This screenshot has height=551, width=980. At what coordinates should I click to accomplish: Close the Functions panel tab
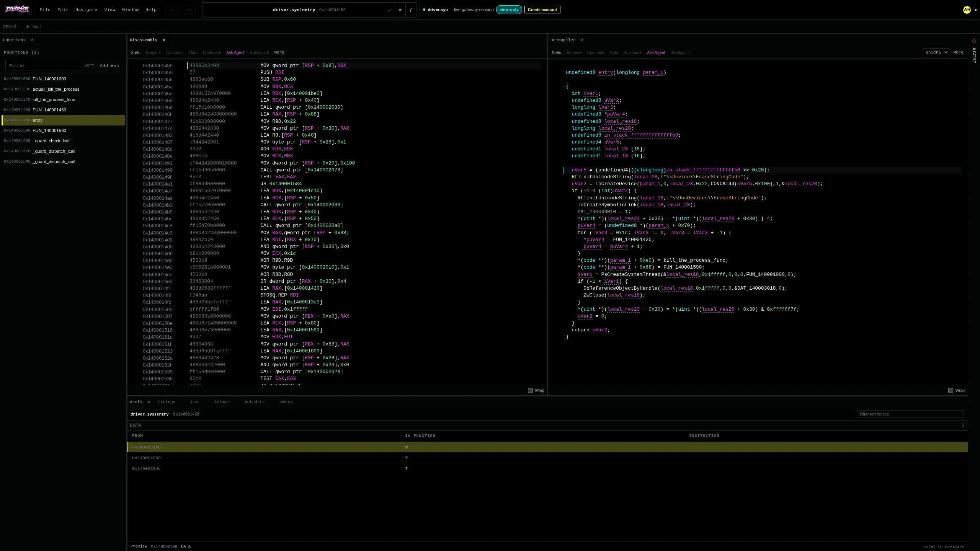(32, 40)
